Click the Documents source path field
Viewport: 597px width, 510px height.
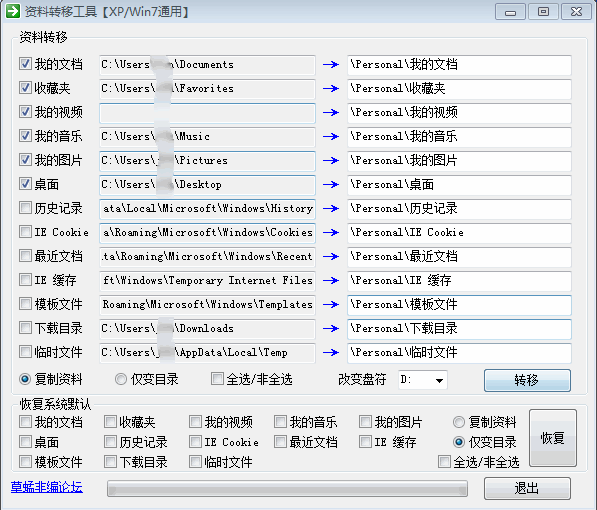click(x=207, y=65)
